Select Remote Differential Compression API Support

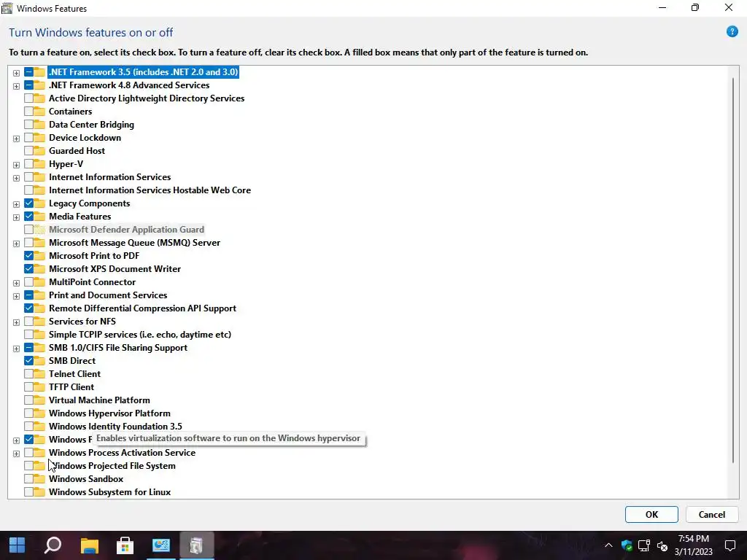[142, 308]
